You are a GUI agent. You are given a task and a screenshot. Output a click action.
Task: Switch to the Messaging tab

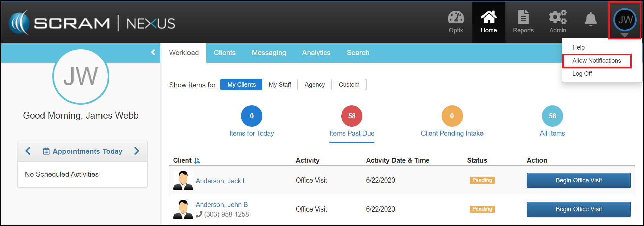pos(269,53)
